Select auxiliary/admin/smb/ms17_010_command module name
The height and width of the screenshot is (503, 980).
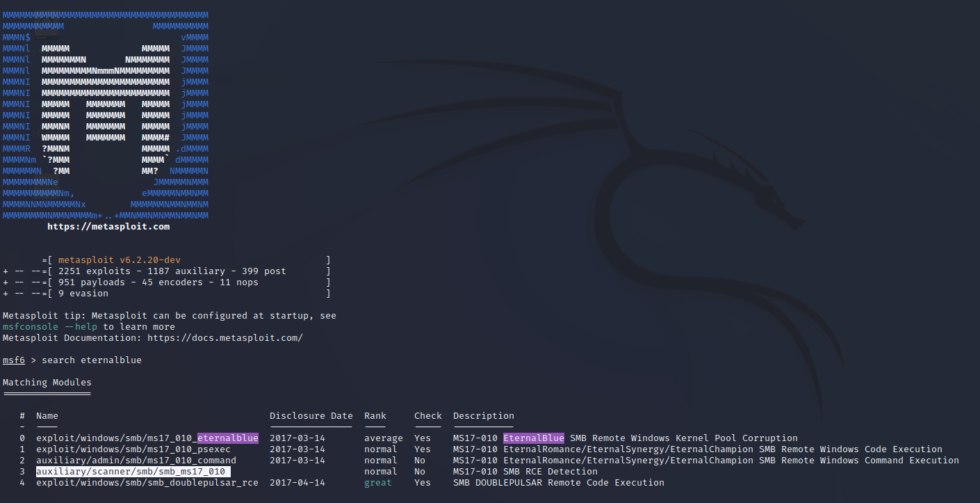point(136,460)
